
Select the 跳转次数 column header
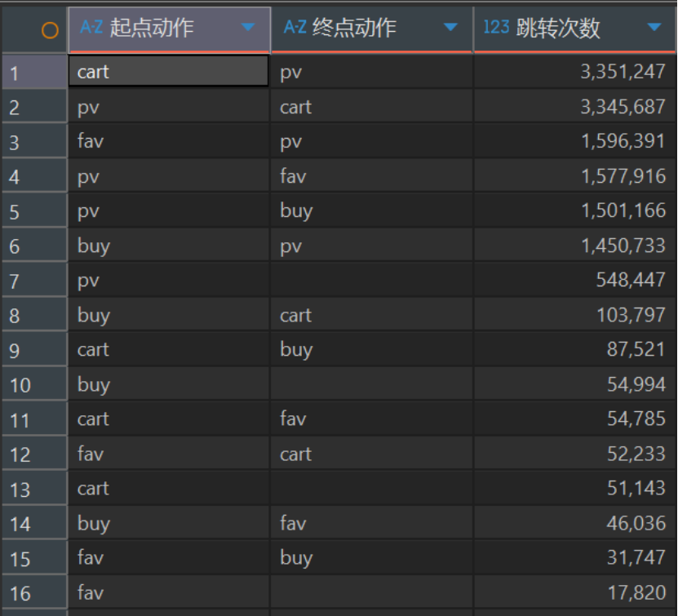(x=574, y=29)
